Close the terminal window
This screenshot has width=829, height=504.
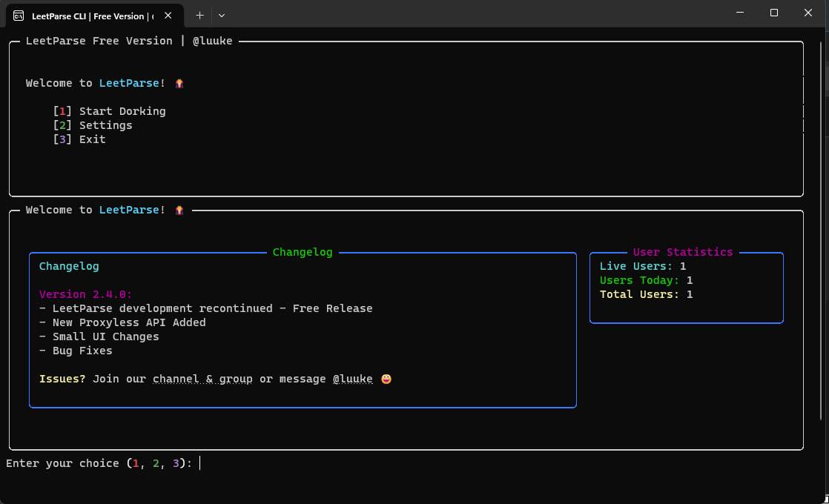pyautogui.click(x=808, y=13)
